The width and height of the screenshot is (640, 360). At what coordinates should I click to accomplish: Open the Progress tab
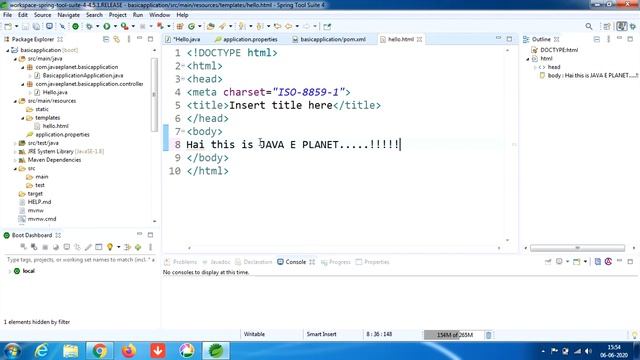coord(336,262)
